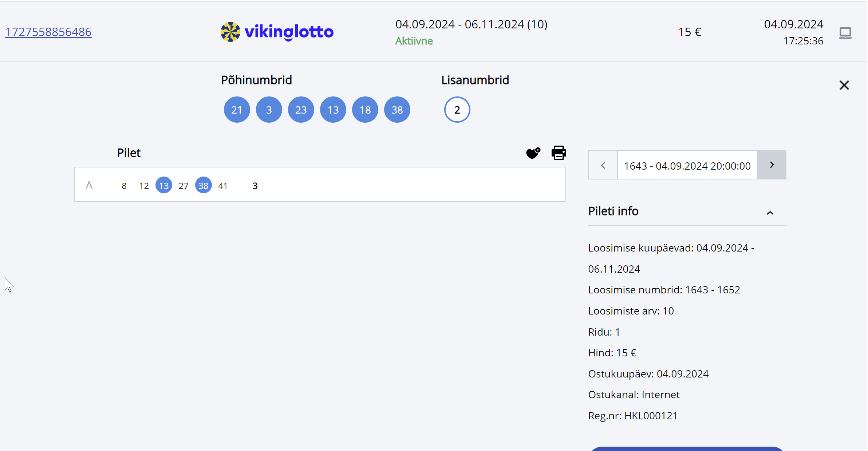The image size is (868, 451).
Task: Click the Aktiivne status label
Action: [414, 41]
